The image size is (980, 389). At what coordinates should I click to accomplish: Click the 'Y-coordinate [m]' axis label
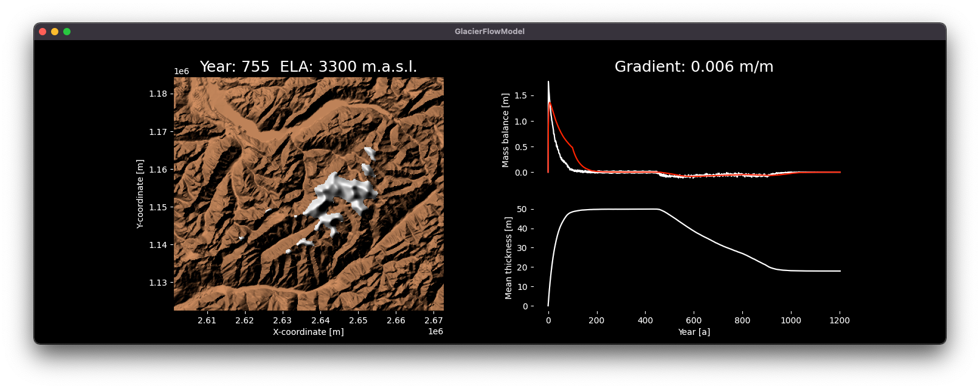coord(140,194)
